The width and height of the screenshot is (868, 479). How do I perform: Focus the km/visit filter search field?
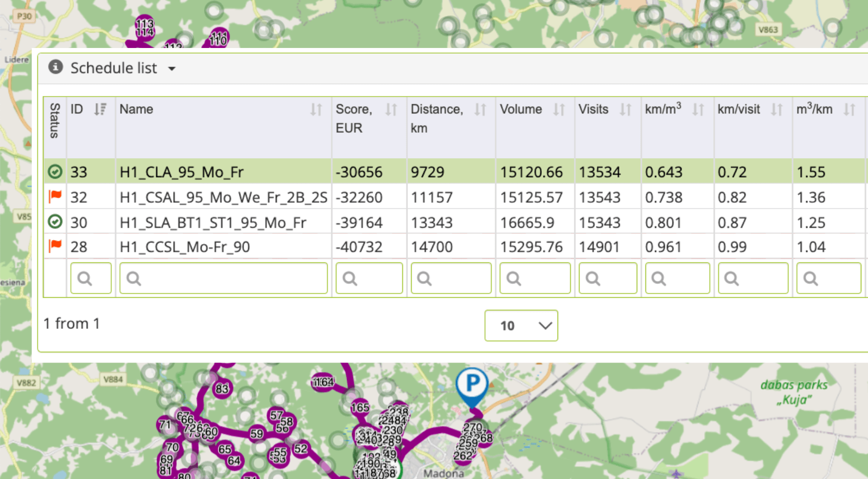coord(753,278)
